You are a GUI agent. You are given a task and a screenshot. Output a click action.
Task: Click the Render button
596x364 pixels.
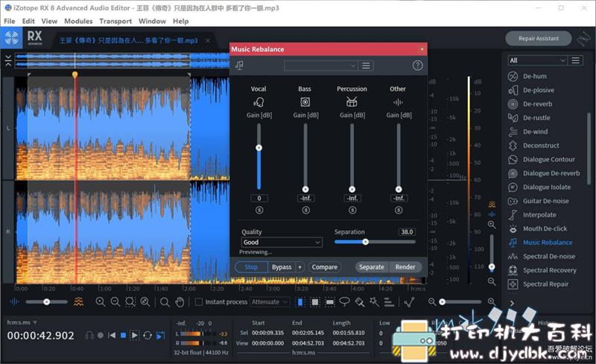point(405,267)
